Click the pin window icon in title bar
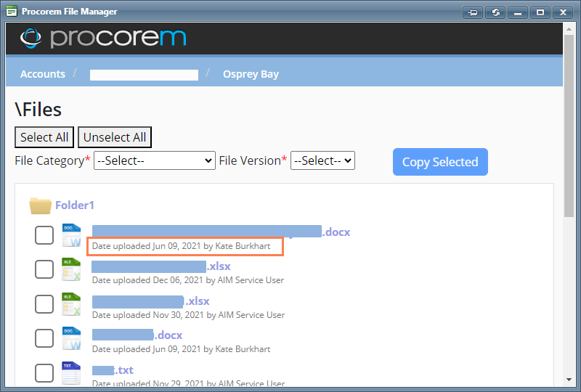Screen dimensions: 581x392 [x=473, y=12]
